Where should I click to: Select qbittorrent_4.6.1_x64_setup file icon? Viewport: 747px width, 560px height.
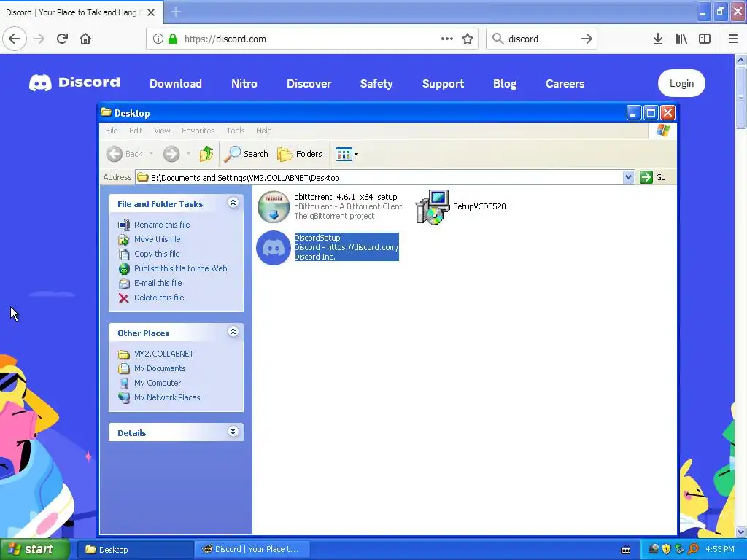274,206
